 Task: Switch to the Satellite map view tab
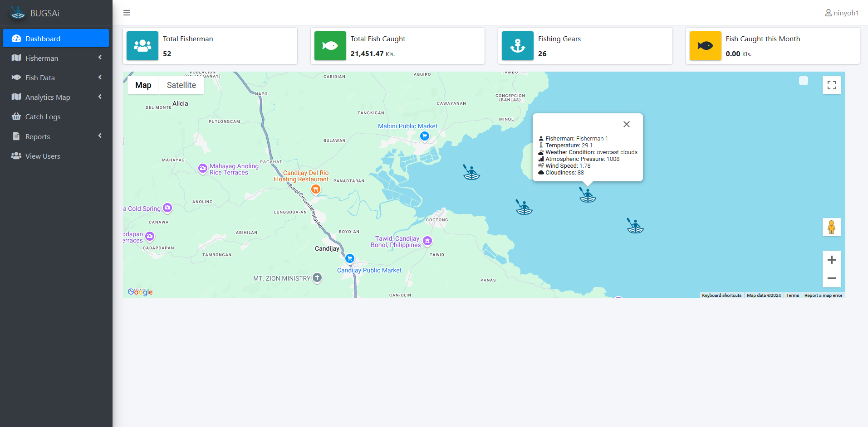pyautogui.click(x=181, y=85)
